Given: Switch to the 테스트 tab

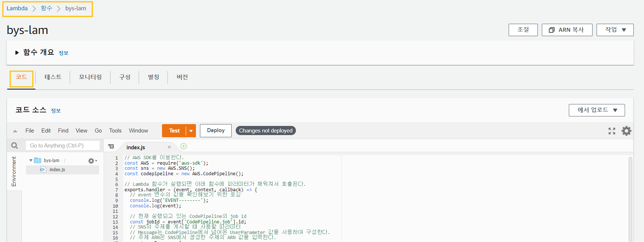Looking at the screenshot, I should [53, 77].
